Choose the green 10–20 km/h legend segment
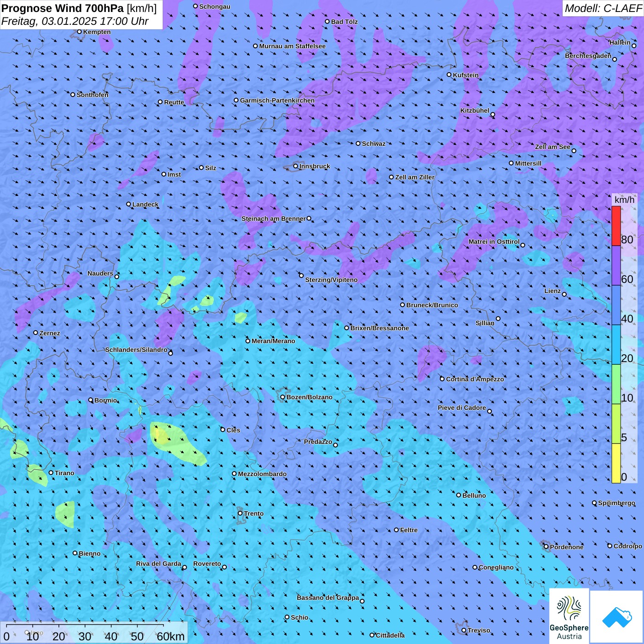The height and width of the screenshot is (644, 644). 616,385
